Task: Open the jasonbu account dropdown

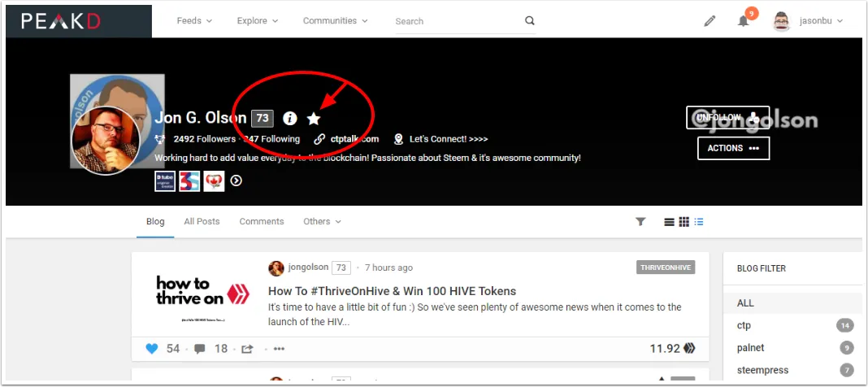Action: 821,21
